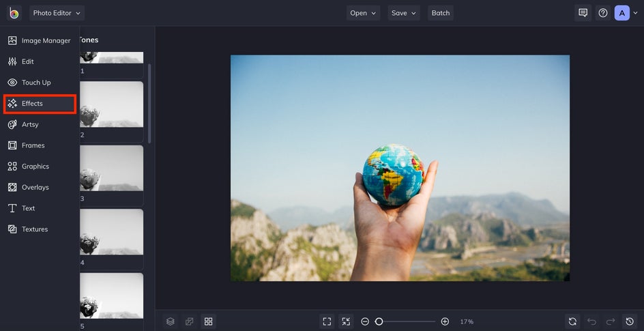The image size is (644, 331).
Task: Open the Photo Editor dropdown
Action: (57, 13)
